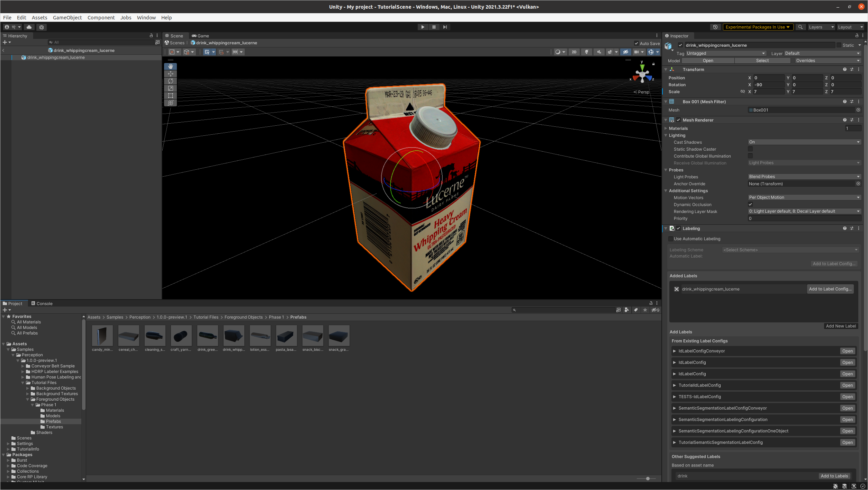
Task: Expand the TutorialIdLabelConfig entry
Action: [x=675, y=385]
